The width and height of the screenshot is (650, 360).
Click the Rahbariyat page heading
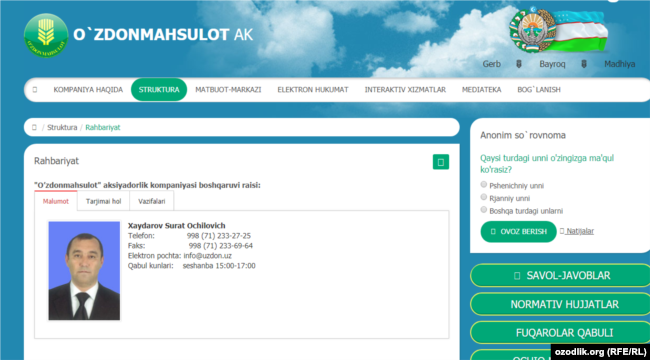tap(56, 161)
